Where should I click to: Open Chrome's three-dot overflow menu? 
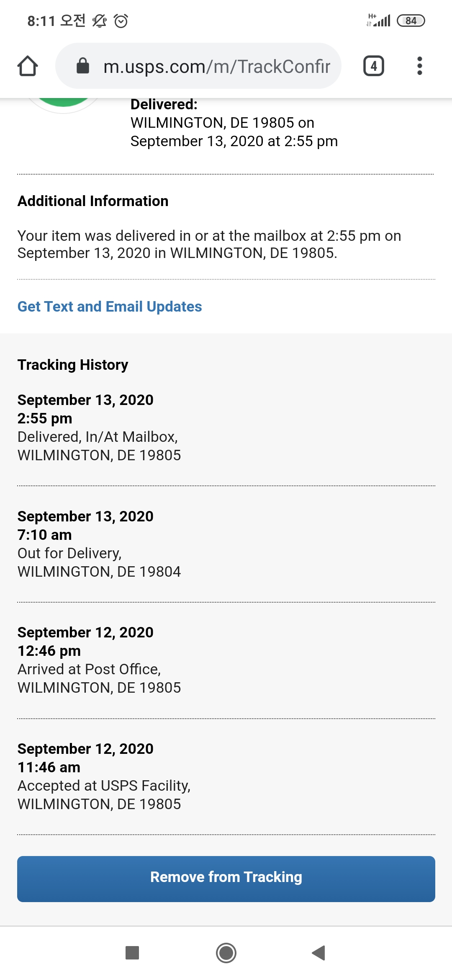pyautogui.click(x=419, y=66)
